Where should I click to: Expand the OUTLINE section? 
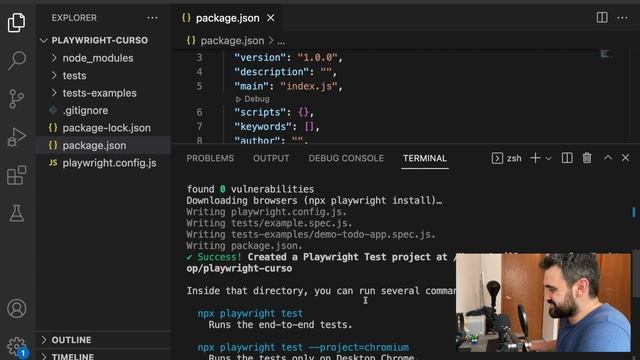pyautogui.click(x=71, y=340)
